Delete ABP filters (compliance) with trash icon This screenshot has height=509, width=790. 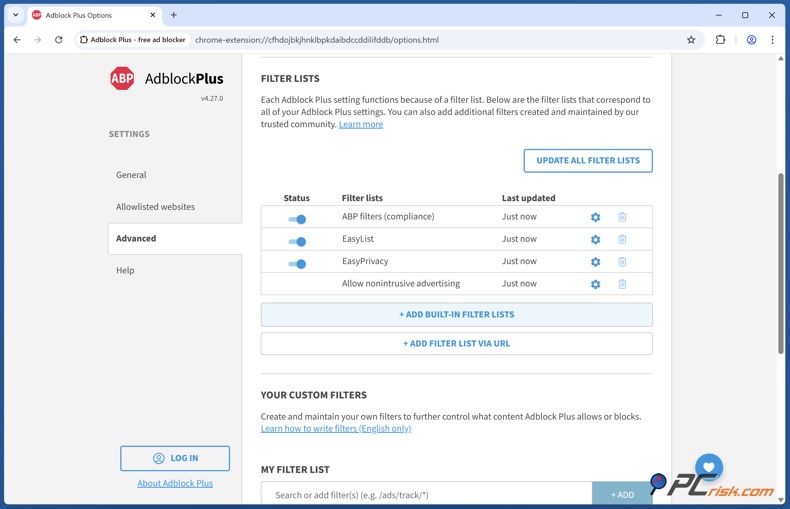tap(622, 217)
